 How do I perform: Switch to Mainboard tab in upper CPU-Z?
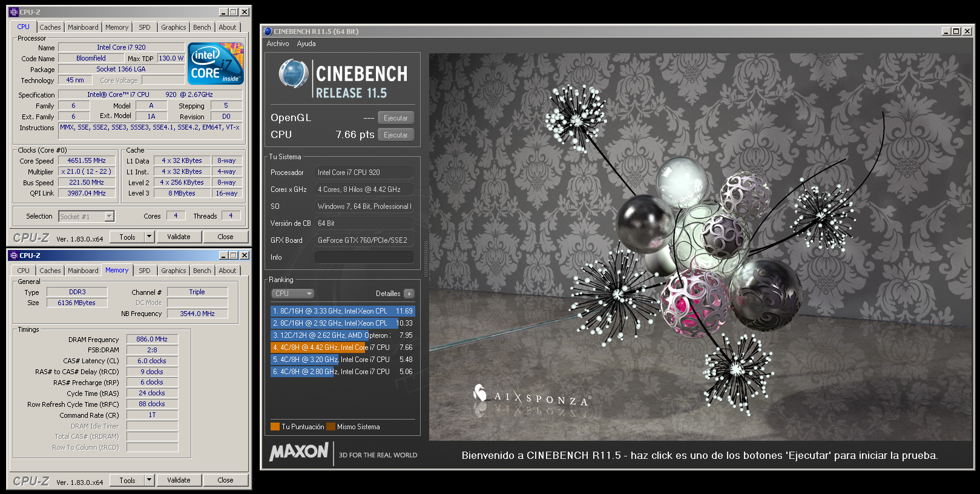pos(83,27)
